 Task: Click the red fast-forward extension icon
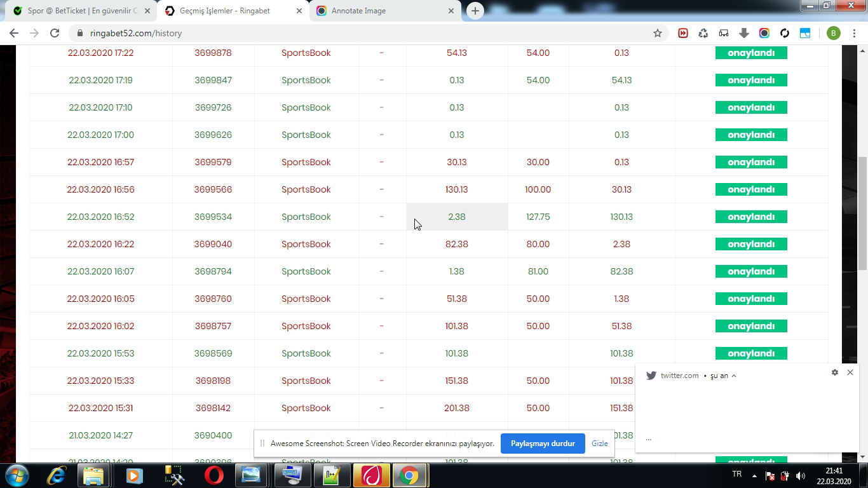click(683, 33)
